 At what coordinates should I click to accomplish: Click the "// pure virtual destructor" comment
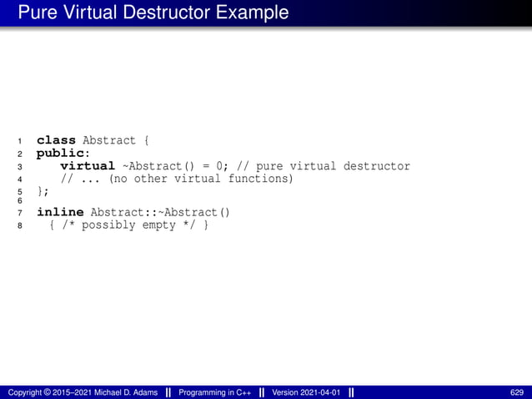(324, 166)
